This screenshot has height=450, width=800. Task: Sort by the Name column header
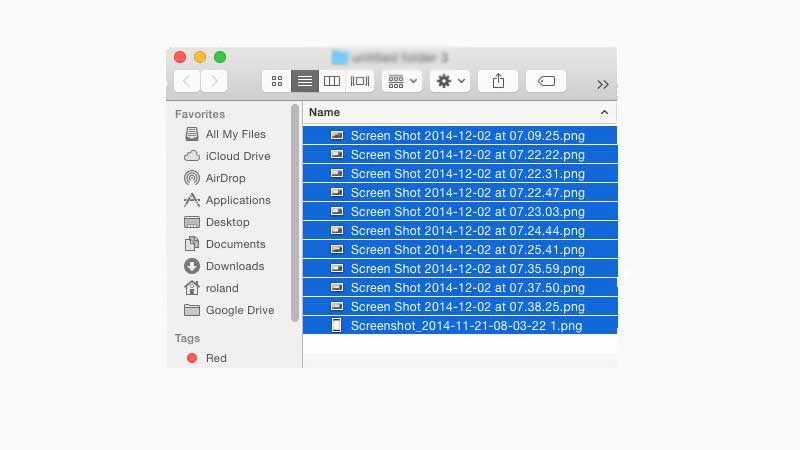coord(459,112)
